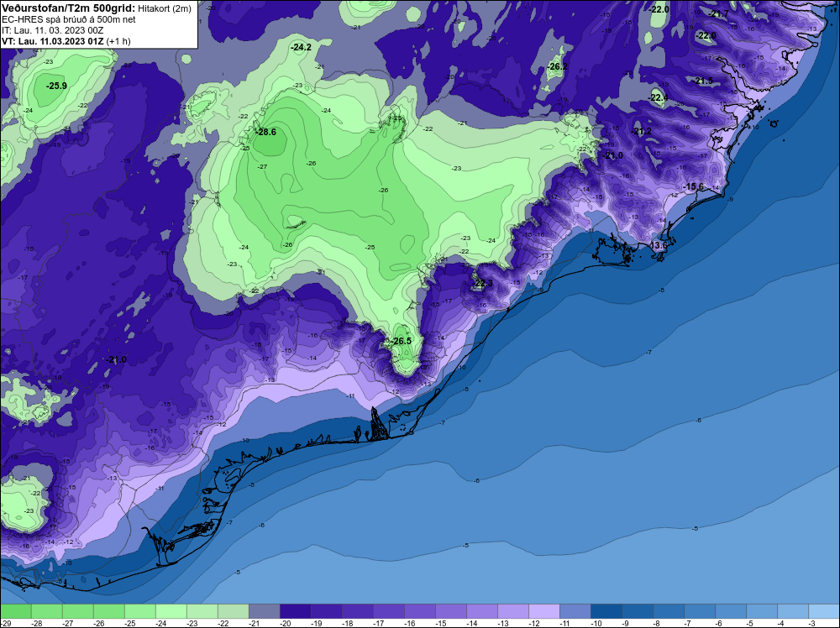Screen dimensions: 840x628
Task: Click the '-21.7' temperature label
Action: coord(718,14)
